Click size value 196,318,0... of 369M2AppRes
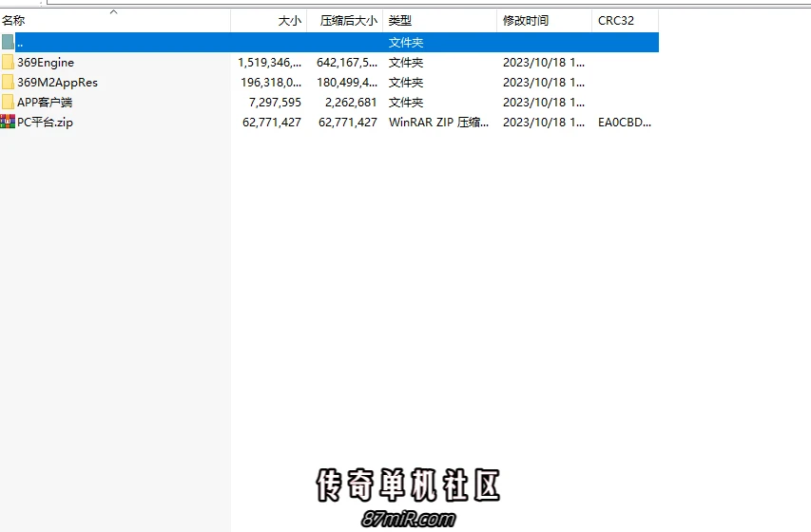Image resolution: width=811 pixels, height=532 pixels. [x=271, y=83]
